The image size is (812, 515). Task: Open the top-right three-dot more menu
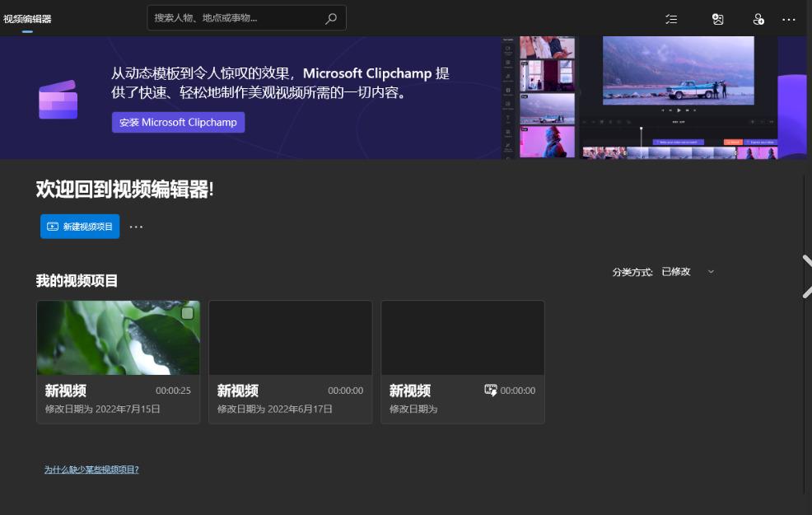(789, 19)
